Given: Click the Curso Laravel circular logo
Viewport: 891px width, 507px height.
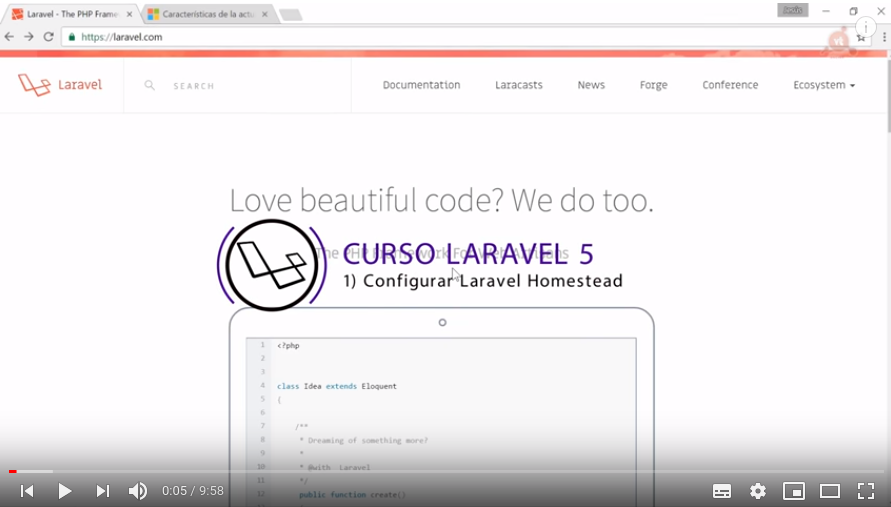Looking at the screenshot, I should pos(272,265).
